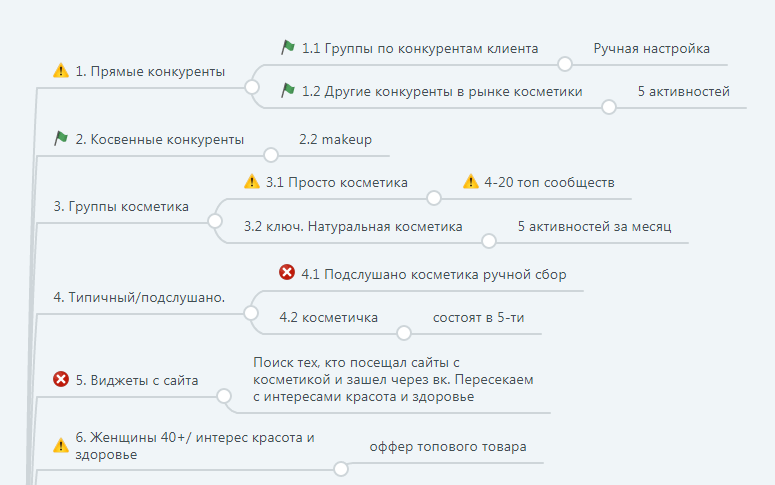The width and height of the screenshot is (775, 485).
Task: Collapse the '1. Прямые конкуренты' branch
Action: point(252,88)
